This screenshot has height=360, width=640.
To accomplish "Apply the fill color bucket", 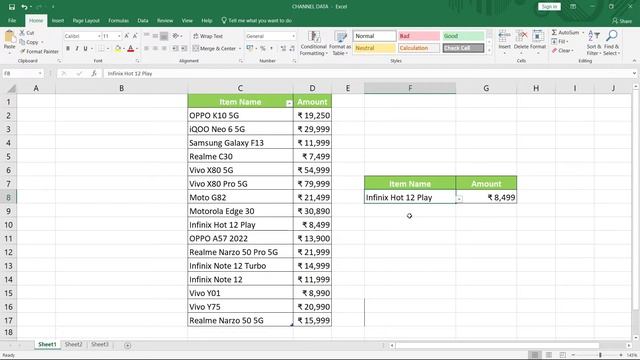I will click(x=118, y=49).
